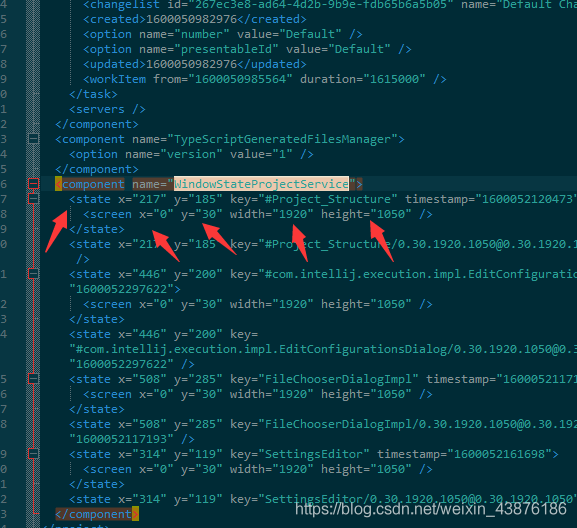Click the "1600052297622" /> continuation line
This screenshot has width=577, height=528.
point(132,364)
